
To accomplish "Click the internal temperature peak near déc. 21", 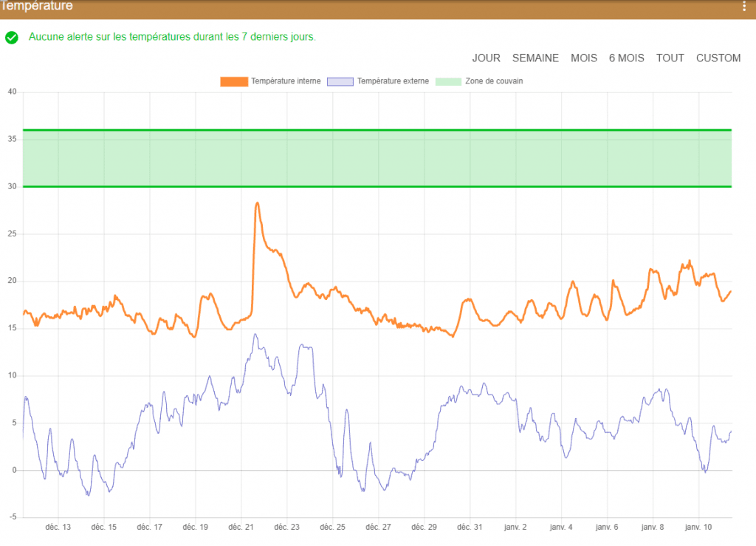I will (x=257, y=203).
